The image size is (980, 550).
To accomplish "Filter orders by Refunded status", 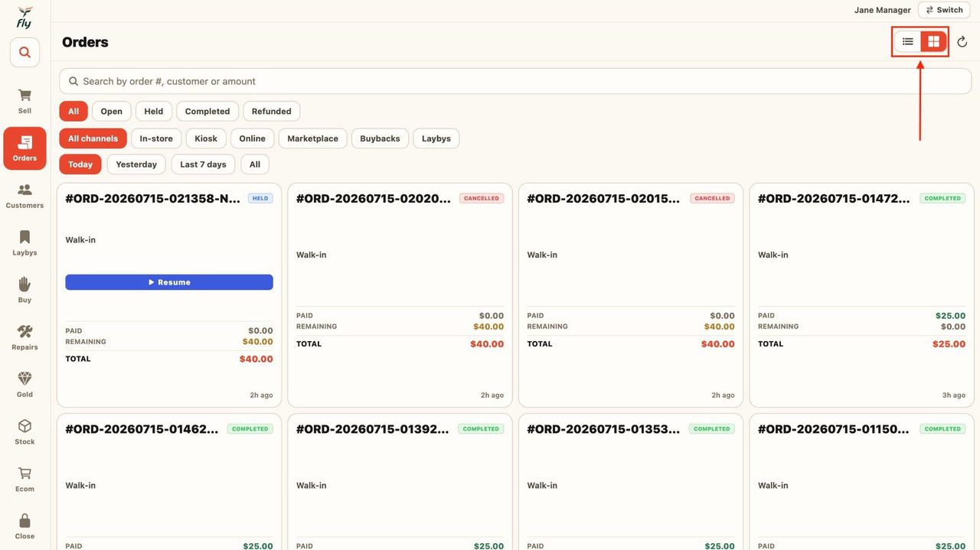I will pos(272,111).
